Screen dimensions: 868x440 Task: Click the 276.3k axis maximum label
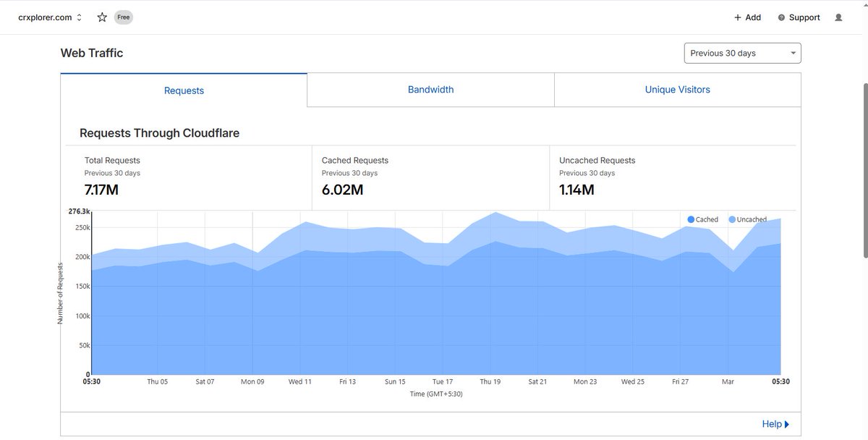point(78,211)
